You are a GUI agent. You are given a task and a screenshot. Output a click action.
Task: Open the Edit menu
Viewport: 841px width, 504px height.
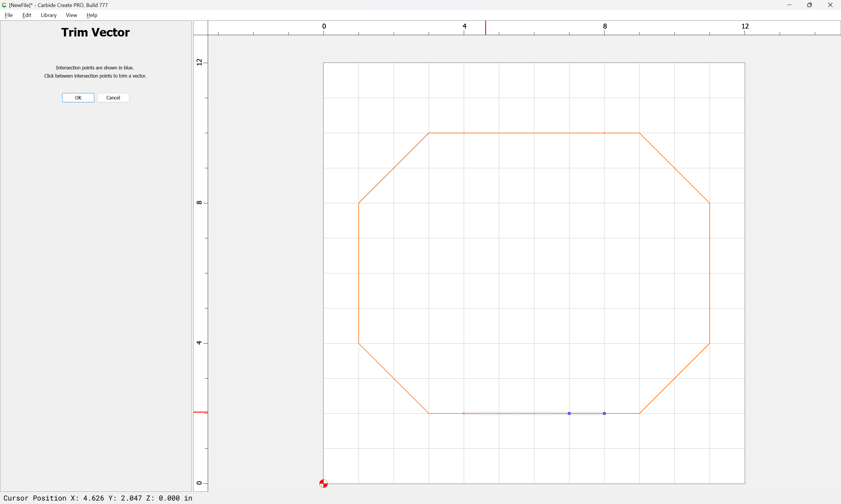(x=27, y=15)
